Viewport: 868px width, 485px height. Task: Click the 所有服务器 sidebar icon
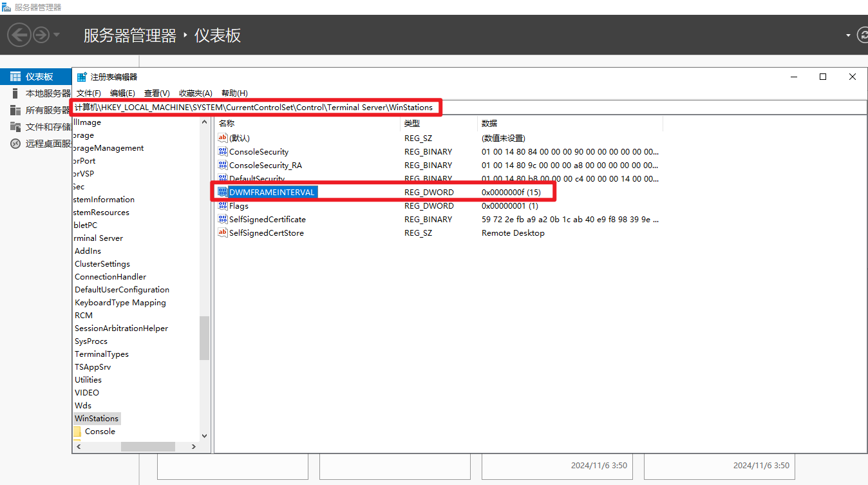coord(15,110)
